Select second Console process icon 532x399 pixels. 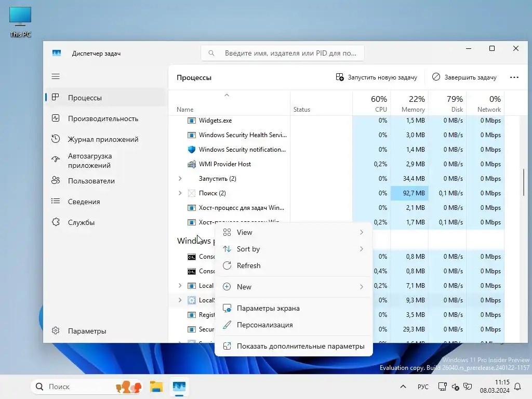[x=192, y=271]
